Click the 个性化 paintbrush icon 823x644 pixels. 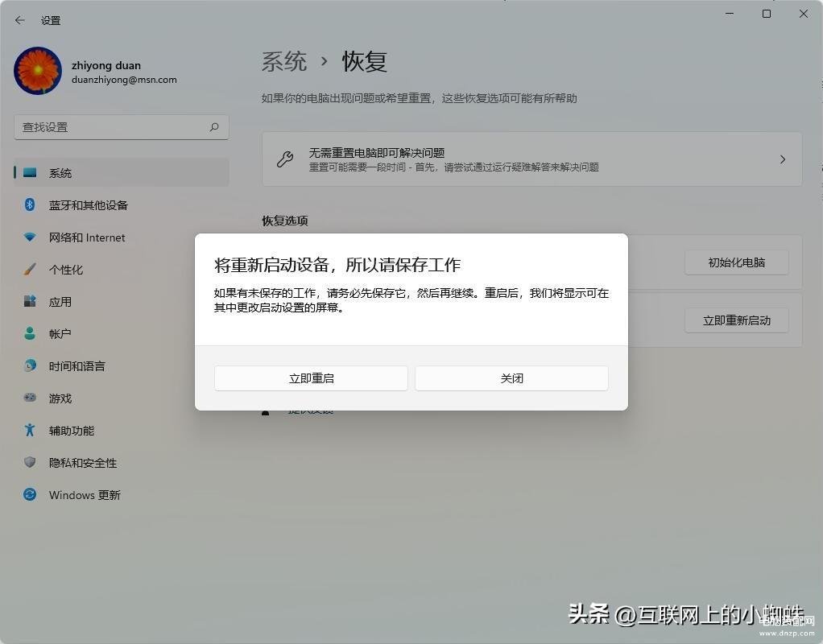30,269
